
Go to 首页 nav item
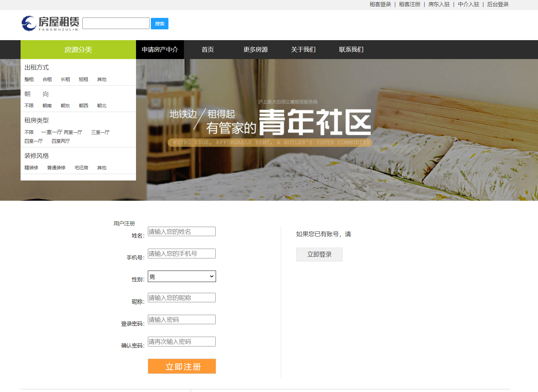pyautogui.click(x=208, y=50)
